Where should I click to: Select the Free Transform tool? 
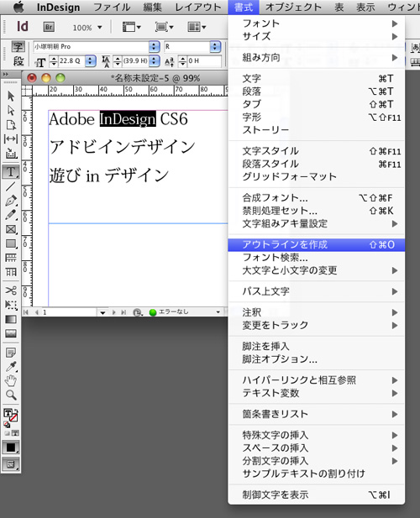11,305
